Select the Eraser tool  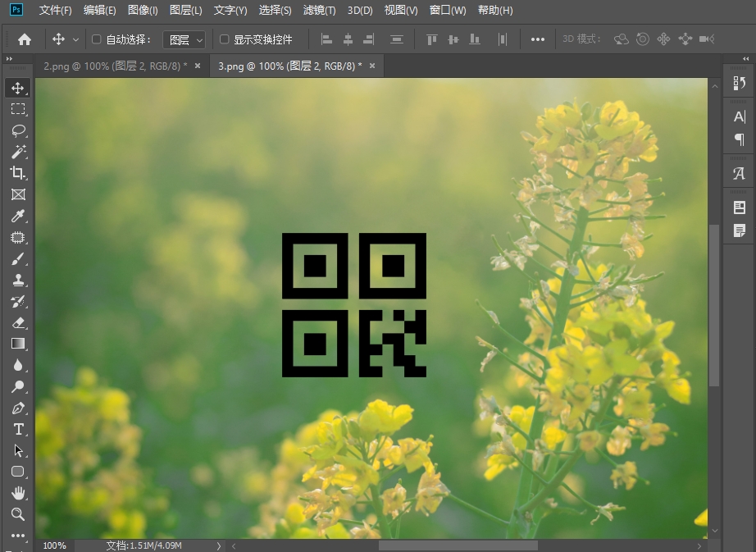18,322
